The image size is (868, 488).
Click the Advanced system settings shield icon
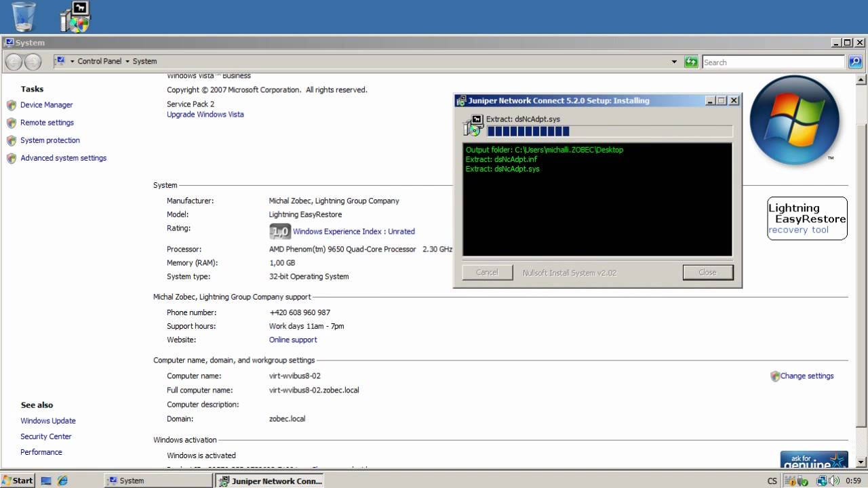(12, 158)
